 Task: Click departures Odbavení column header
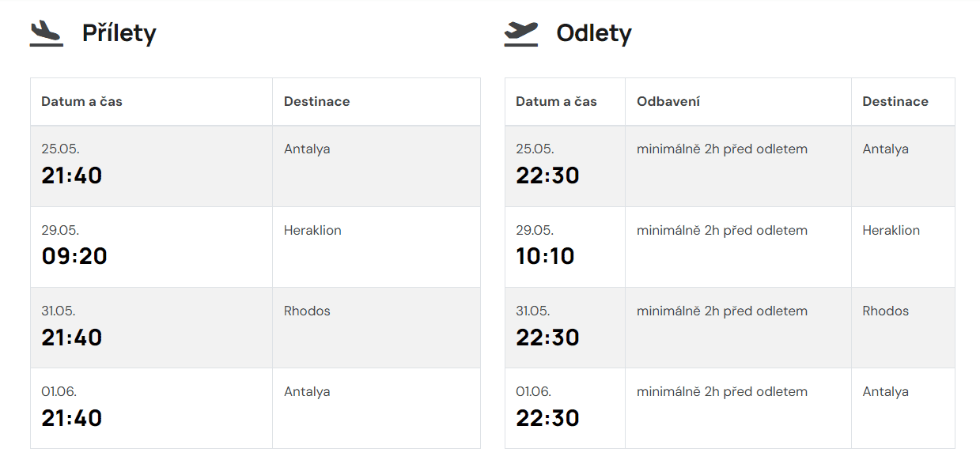(x=668, y=101)
